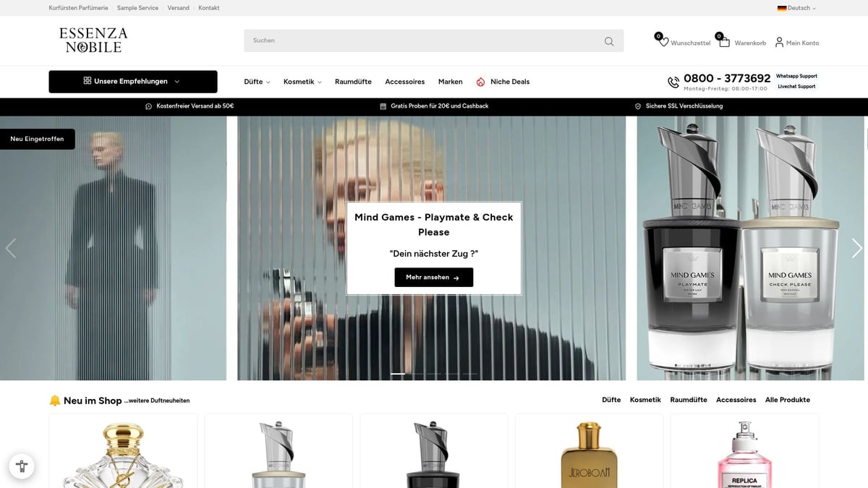The image size is (868, 488).
Task: Click the Niche Deals flame icon
Action: (x=480, y=82)
